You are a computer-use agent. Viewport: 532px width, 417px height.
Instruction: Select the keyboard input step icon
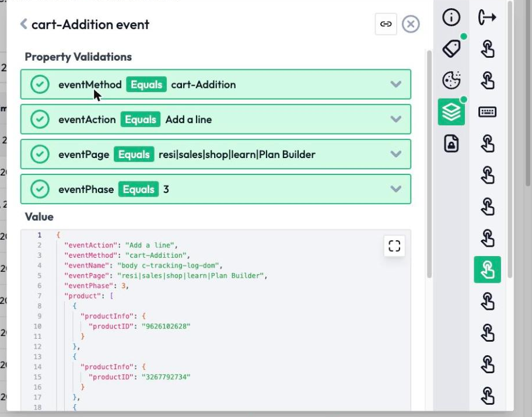487,111
